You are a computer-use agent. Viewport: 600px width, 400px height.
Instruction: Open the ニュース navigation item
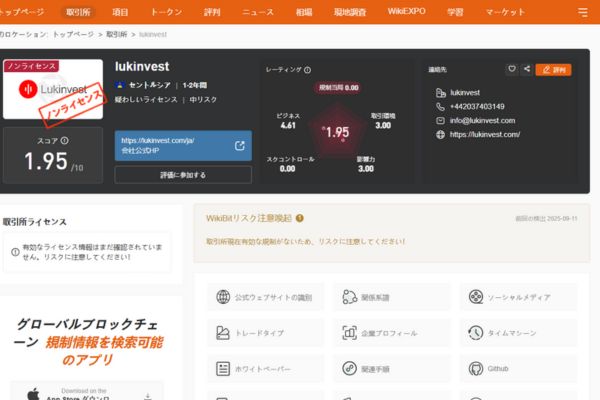point(258,12)
